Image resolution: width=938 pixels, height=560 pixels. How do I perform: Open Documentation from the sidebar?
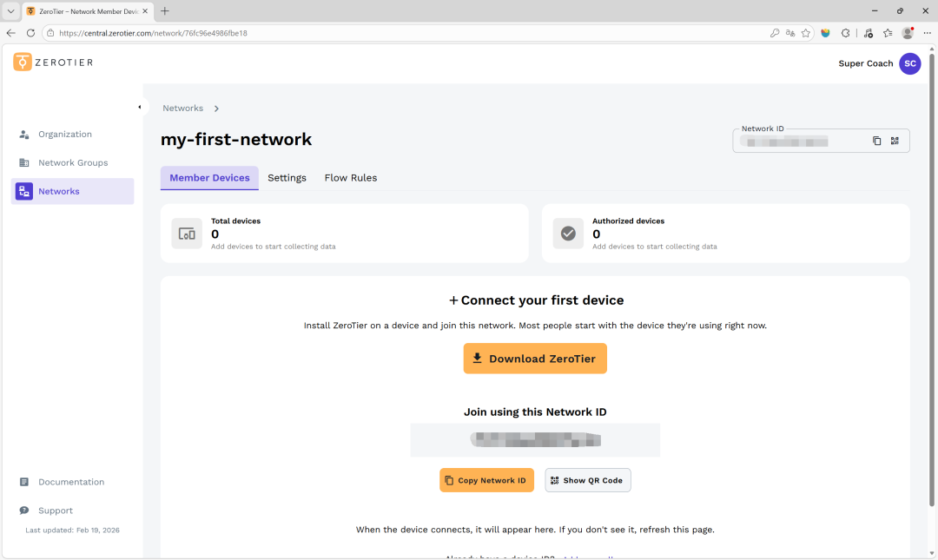click(72, 482)
